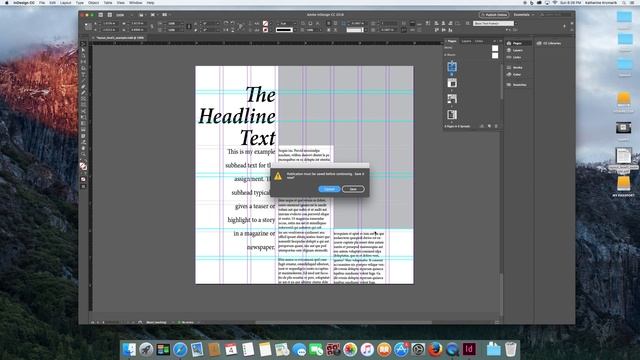Viewport: 640px width, 360px height.
Task: Click the InDesign icon in the Dock
Action: pos(469,349)
